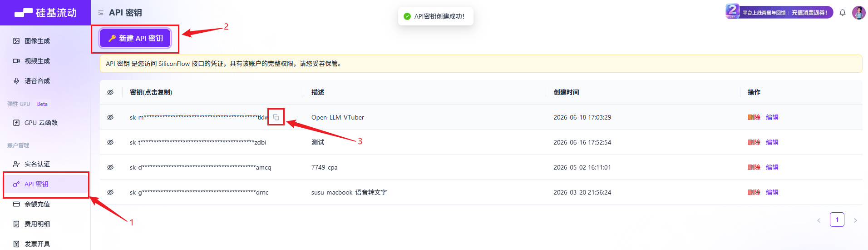868x250 pixels.
Task: Click the 实名认证 person icon
Action: point(16,164)
